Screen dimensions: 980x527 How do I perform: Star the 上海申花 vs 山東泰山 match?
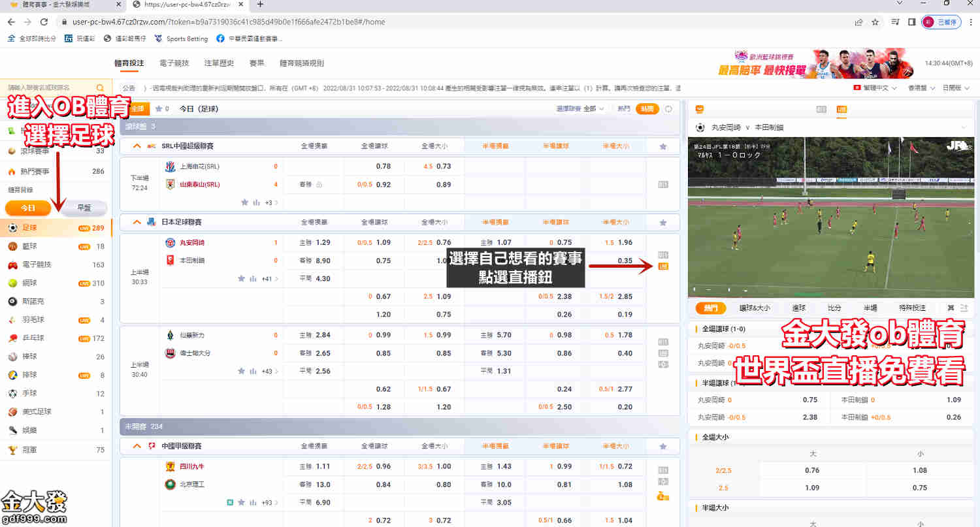click(244, 202)
